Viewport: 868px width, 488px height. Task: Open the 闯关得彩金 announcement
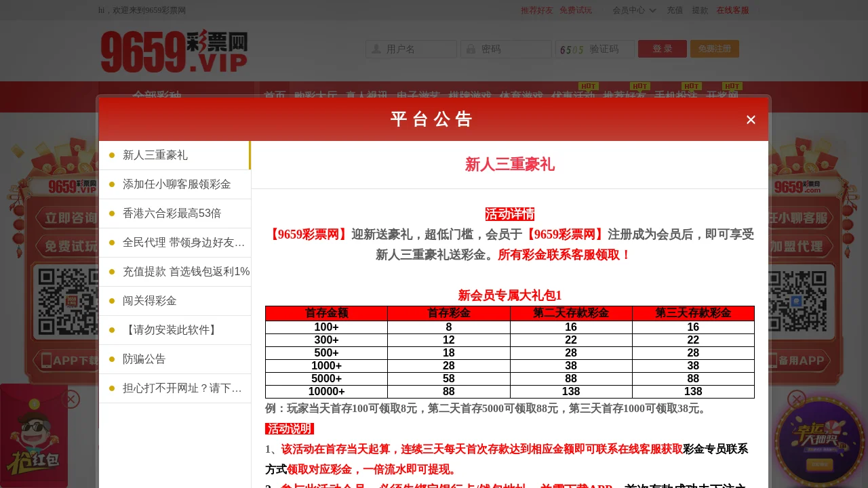[175, 301]
